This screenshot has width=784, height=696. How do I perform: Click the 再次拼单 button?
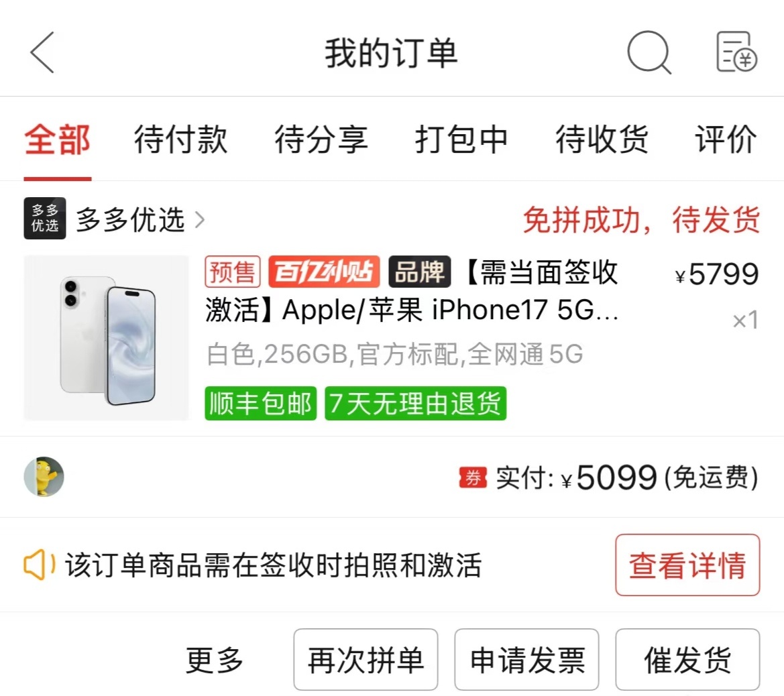click(366, 660)
